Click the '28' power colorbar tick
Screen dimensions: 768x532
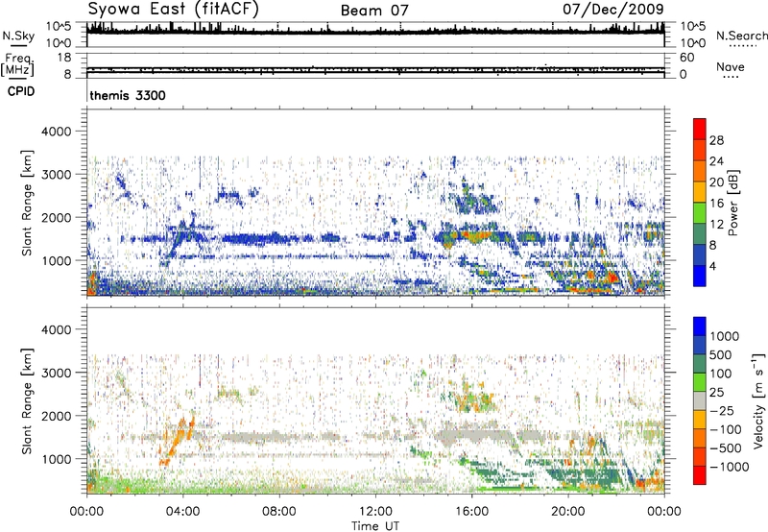pos(716,140)
